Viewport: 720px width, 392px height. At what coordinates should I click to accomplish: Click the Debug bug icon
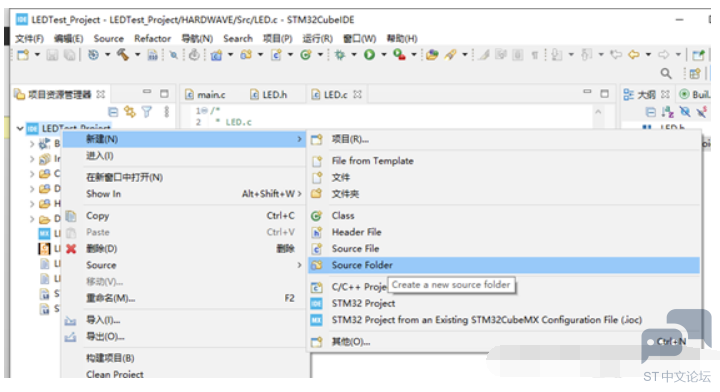tap(340, 55)
